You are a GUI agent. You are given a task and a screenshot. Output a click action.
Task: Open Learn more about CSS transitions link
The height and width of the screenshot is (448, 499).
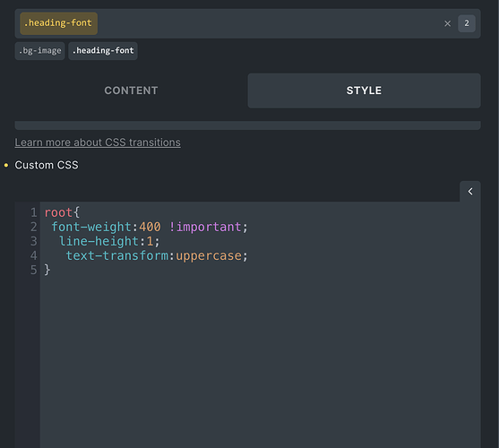pos(98,142)
